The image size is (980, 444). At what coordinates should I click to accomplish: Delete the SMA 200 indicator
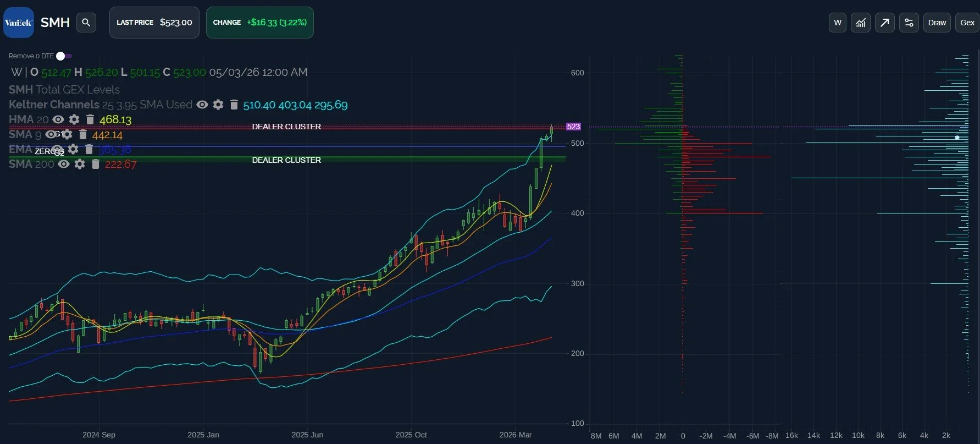(96, 164)
